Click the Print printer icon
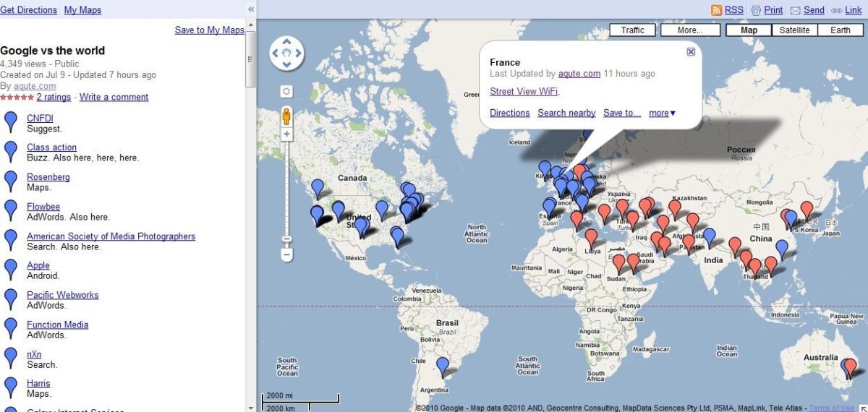868x412 pixels. [x=756, y=10]
